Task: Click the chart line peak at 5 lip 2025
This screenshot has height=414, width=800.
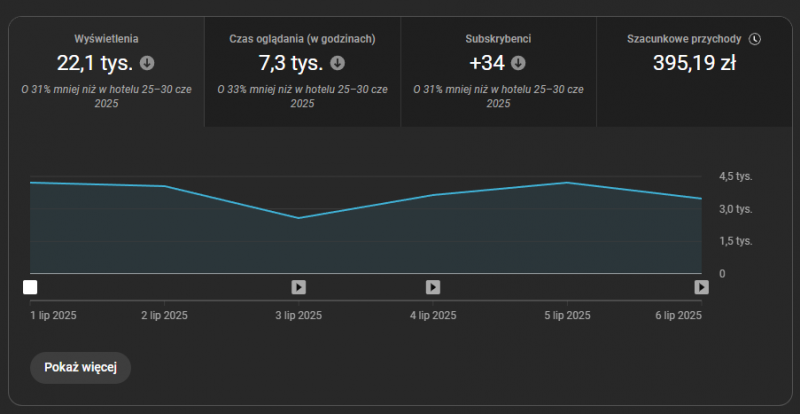Action: [x=568, y=183]
